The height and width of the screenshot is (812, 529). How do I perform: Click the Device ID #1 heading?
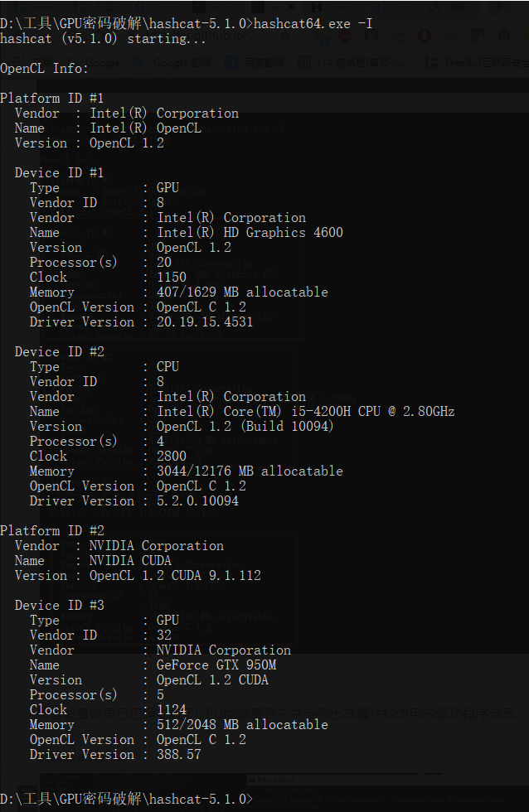click(x=60, y=172)
